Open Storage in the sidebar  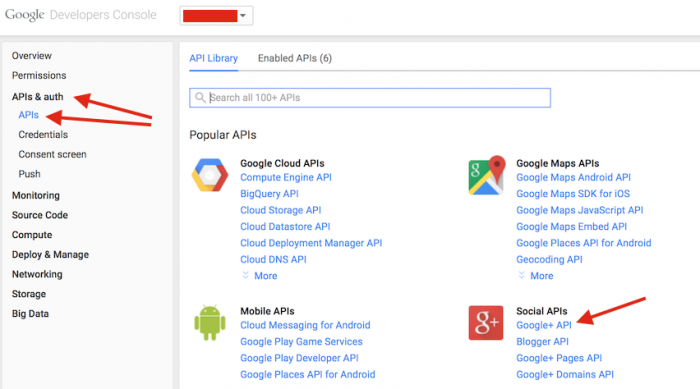tap(29, 294)
